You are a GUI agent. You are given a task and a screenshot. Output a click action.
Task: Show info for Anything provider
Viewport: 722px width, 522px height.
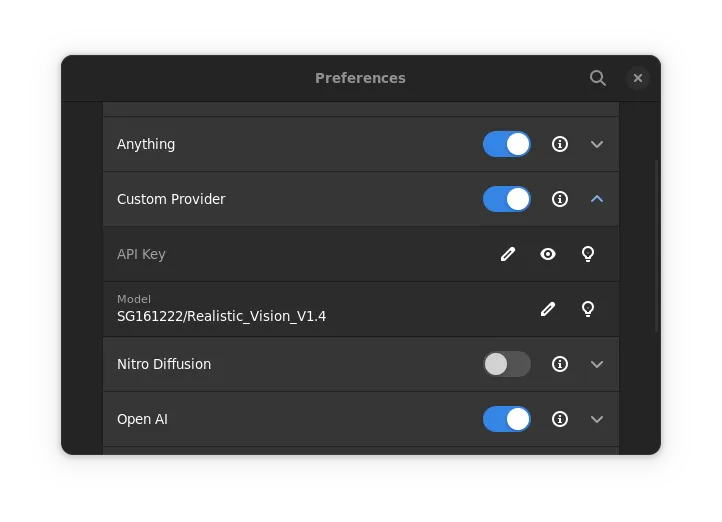(560, 144)
